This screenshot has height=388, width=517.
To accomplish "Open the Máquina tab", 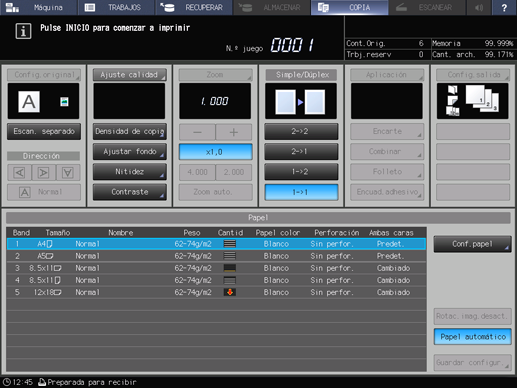I will 38,7.
